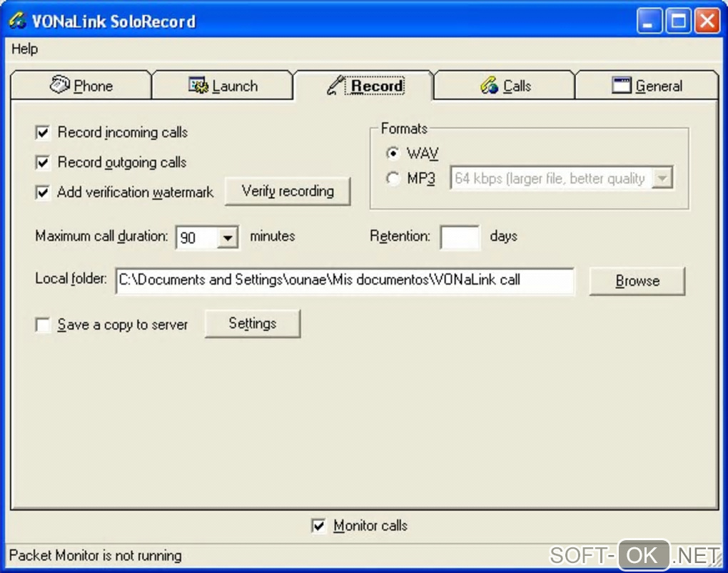The image size is (728, 573).
Task: Open server copy Settings button
Action: (253, 323)
